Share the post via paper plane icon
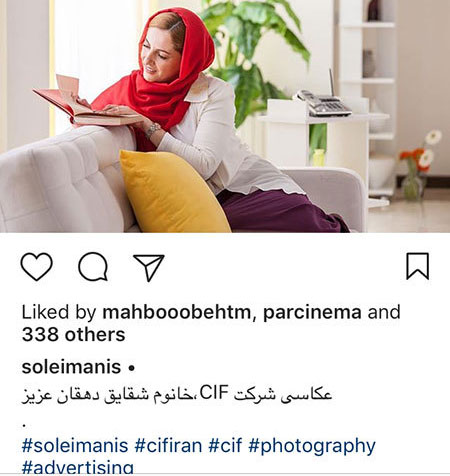 click(x=149, y=268)
